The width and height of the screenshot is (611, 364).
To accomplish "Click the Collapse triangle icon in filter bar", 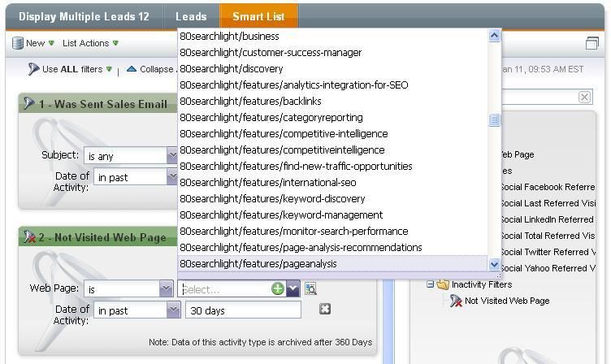I will [131, 69].
